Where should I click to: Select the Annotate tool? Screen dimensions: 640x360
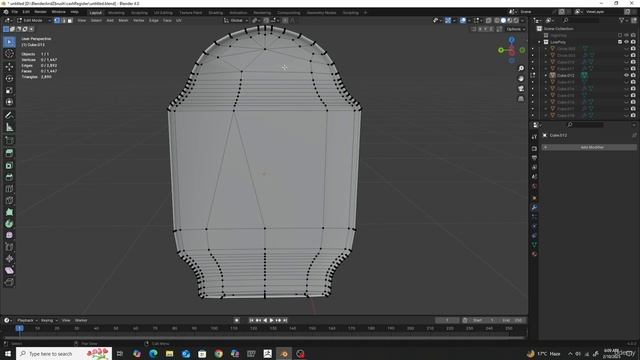click(x=9, y=116)
